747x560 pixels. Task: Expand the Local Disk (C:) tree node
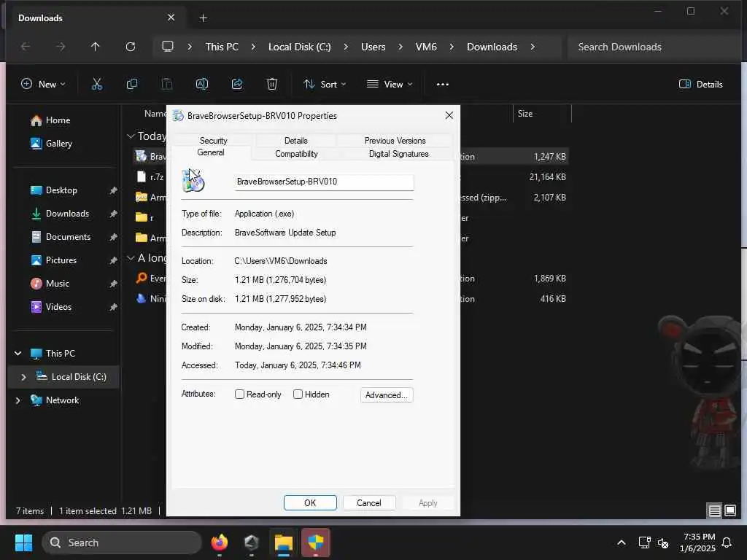(x=23, y=377)
